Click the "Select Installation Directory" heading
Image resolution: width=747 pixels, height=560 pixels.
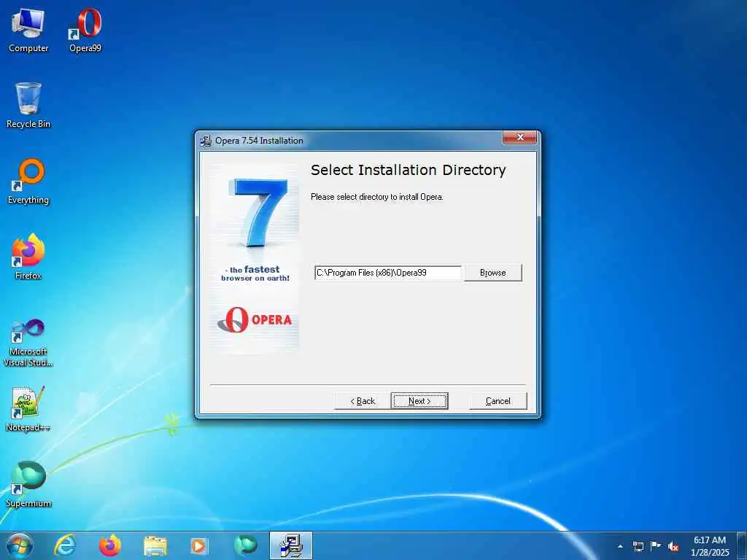[409, 170]
